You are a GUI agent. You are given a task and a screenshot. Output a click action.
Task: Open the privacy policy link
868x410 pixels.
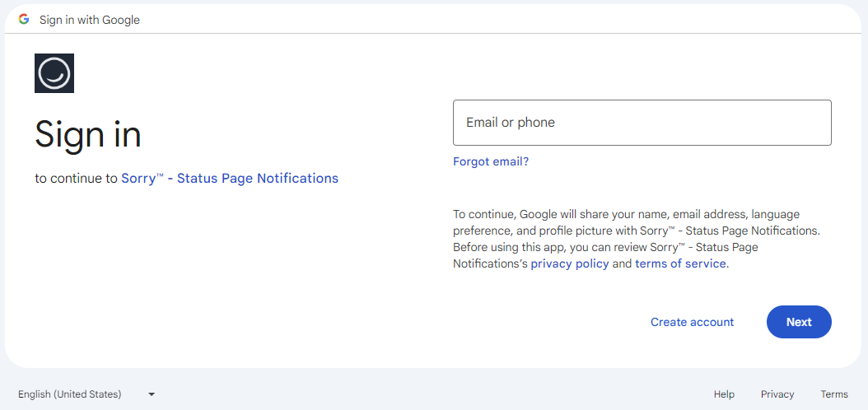click(x=570, y=264)
